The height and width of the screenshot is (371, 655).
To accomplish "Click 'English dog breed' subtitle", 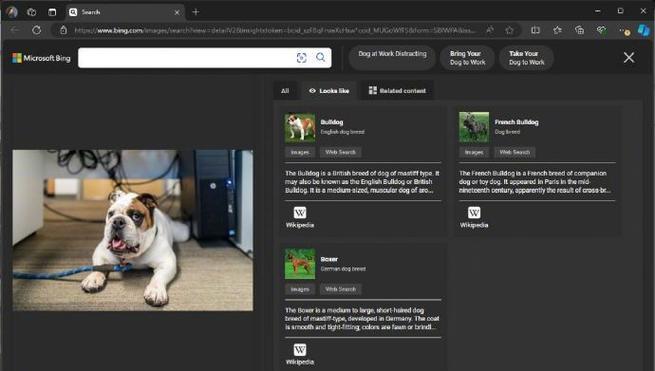I will (x=342, y=132).
